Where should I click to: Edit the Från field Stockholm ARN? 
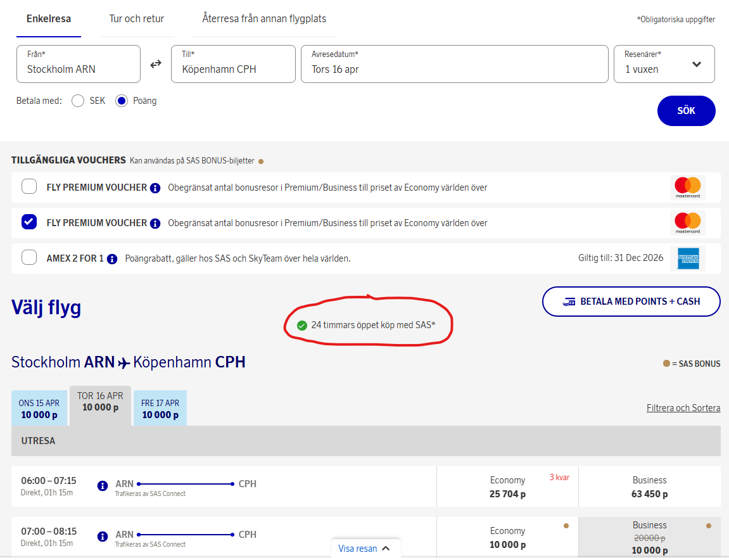tap(79, 64)
